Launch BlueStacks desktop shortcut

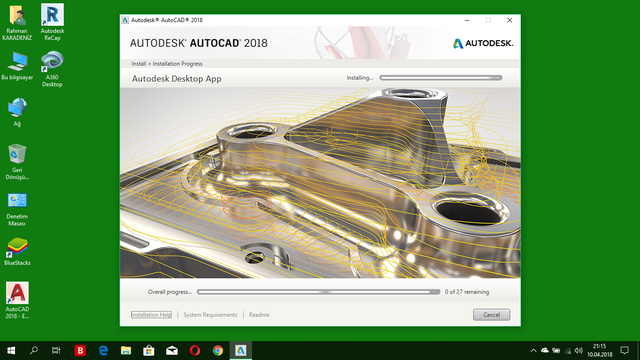(x=17, y=252)
